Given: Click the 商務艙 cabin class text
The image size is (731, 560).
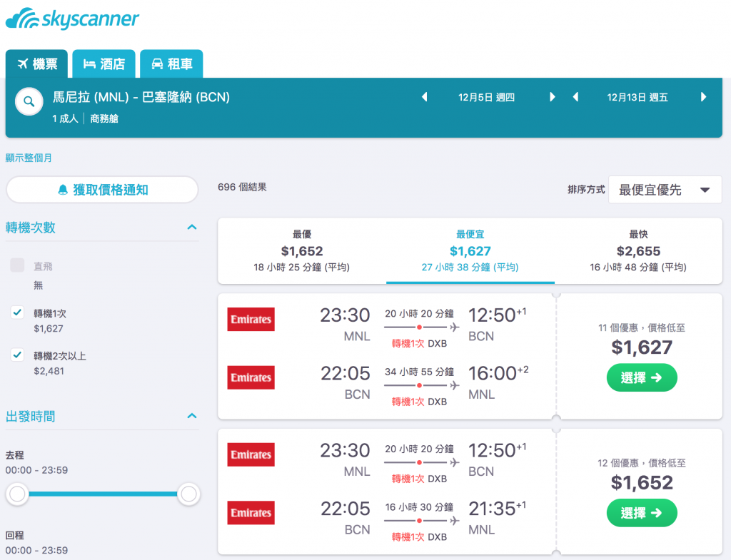Looking at the screenshot, I should pos(104,118).
